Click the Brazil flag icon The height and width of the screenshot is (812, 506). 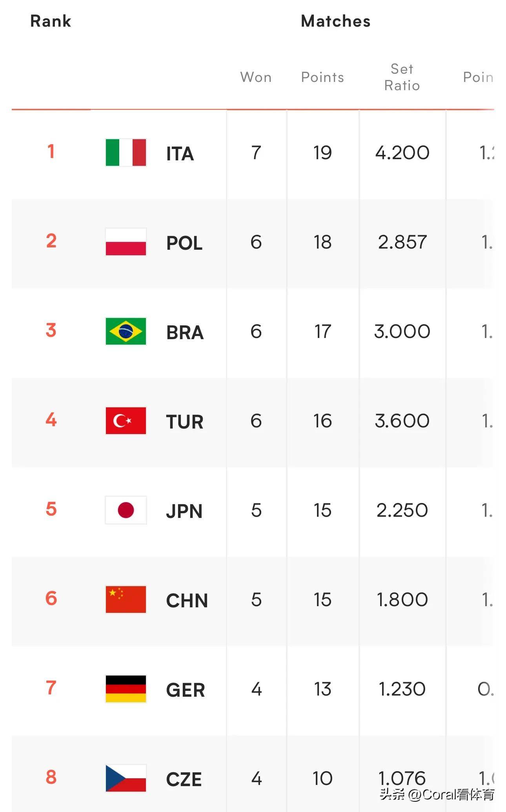pos(126,331)
